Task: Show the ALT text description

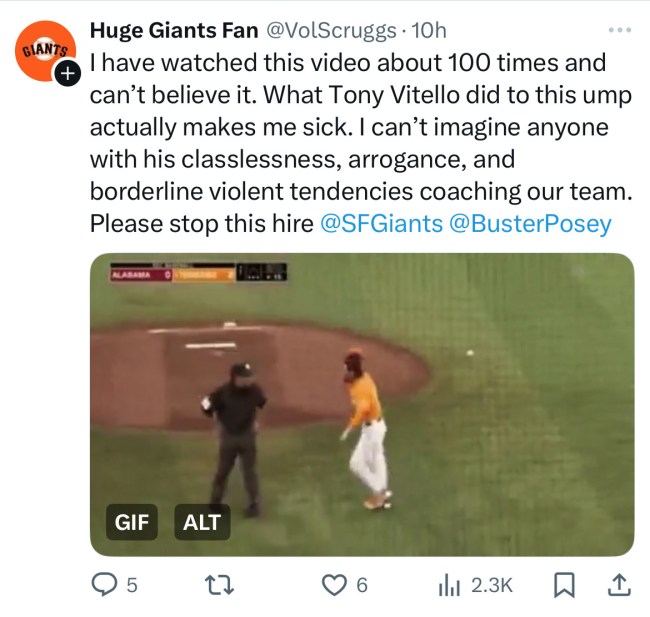Action: (202, 521)
